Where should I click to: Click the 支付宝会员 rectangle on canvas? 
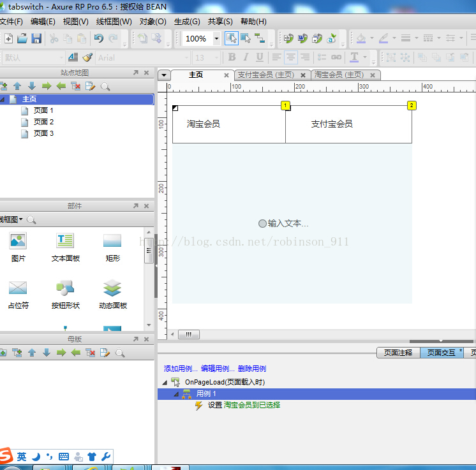[x=348, y=124]
